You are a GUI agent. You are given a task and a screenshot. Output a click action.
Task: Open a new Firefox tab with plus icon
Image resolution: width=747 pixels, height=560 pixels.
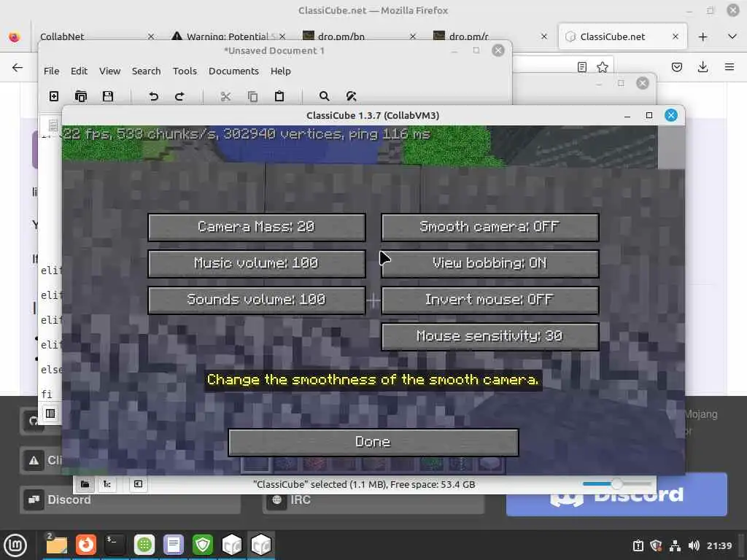703,36
